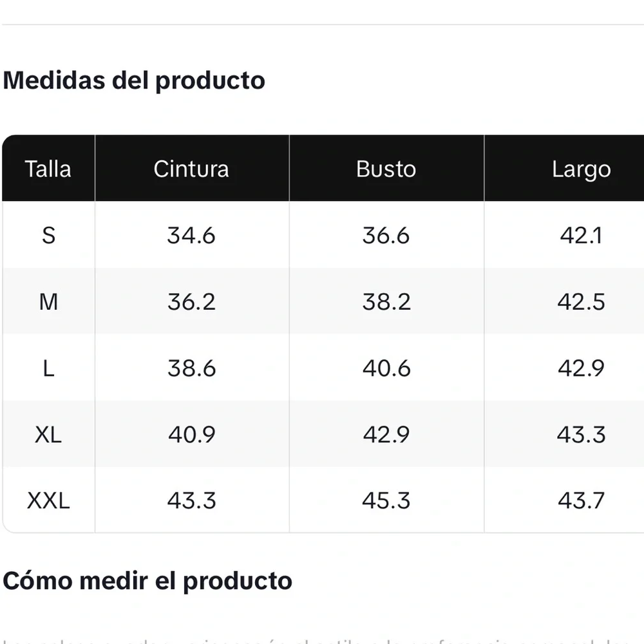Select the Busto column header
This screenshot has width=644, height=644.
(x=386, y=169)
